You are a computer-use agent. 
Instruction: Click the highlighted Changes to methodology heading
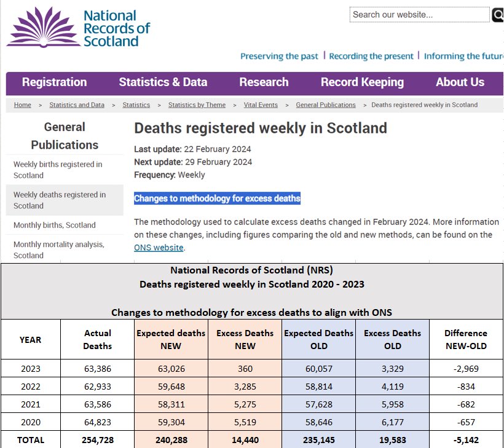pyautogui.click(x=217, y=198)
